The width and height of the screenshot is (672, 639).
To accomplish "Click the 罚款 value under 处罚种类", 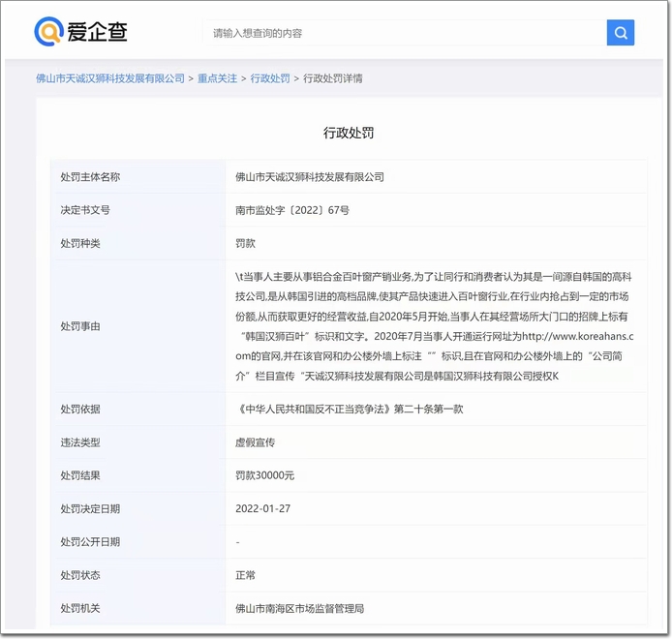I will click(247, 243).
